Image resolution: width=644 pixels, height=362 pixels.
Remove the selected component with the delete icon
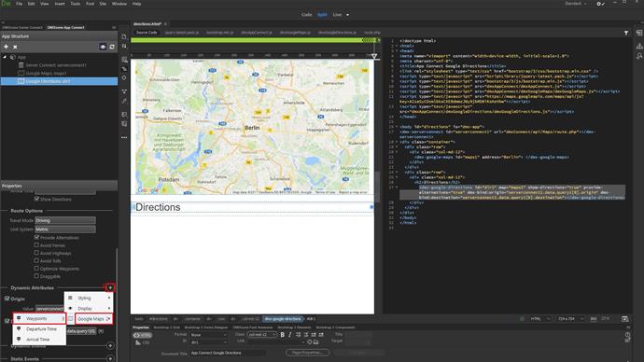pyautogui.click(x=15, y=47)
